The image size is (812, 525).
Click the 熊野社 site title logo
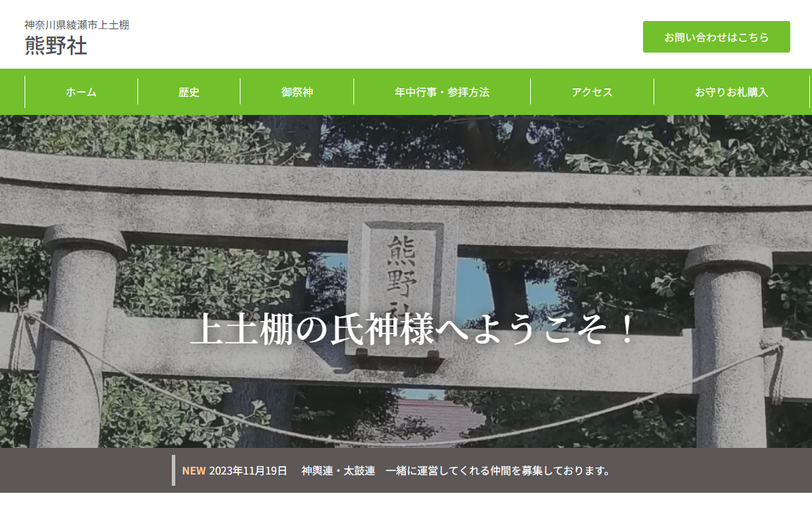56,46
